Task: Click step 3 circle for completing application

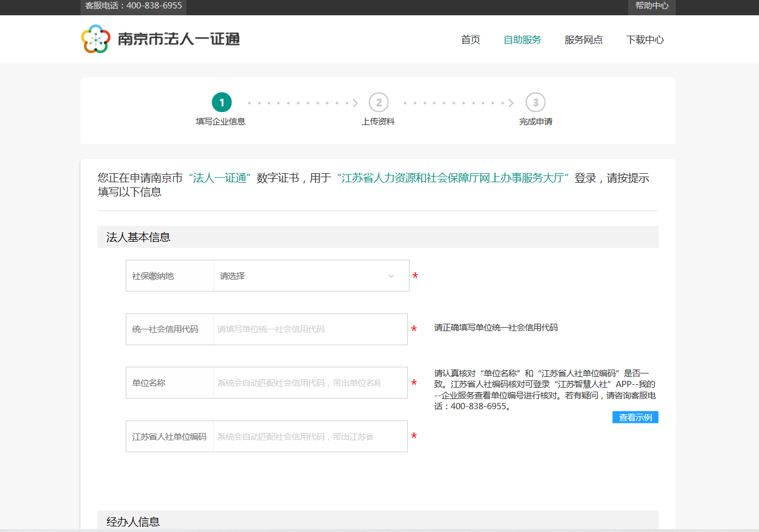Action: coord(535,102)
